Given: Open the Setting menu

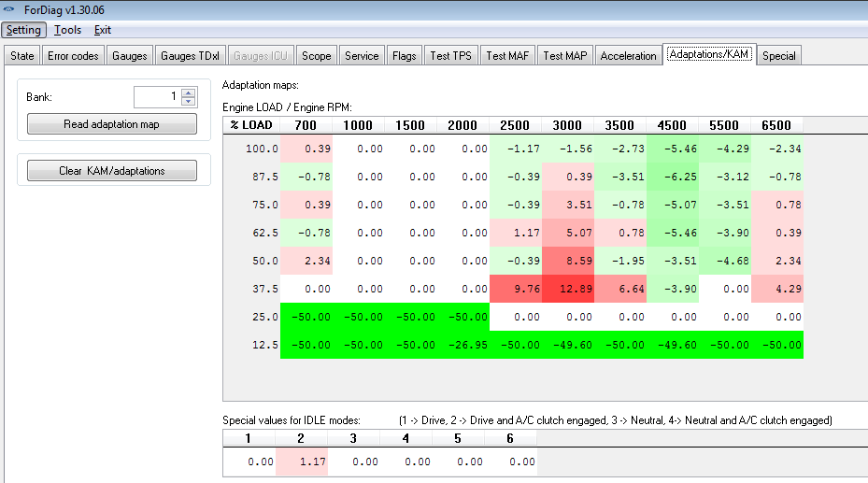Looking at the screenshot, I should pyautogui.click(x=23, y=30).
